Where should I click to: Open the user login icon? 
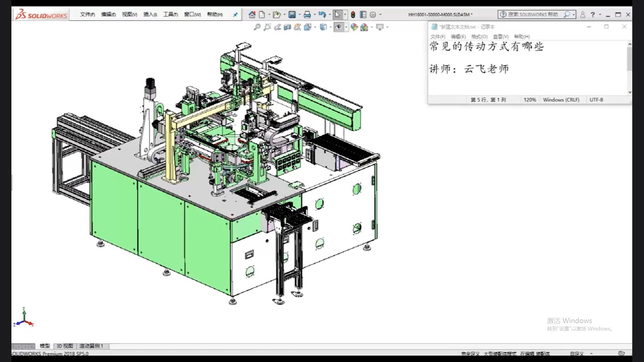click(583, 14)
